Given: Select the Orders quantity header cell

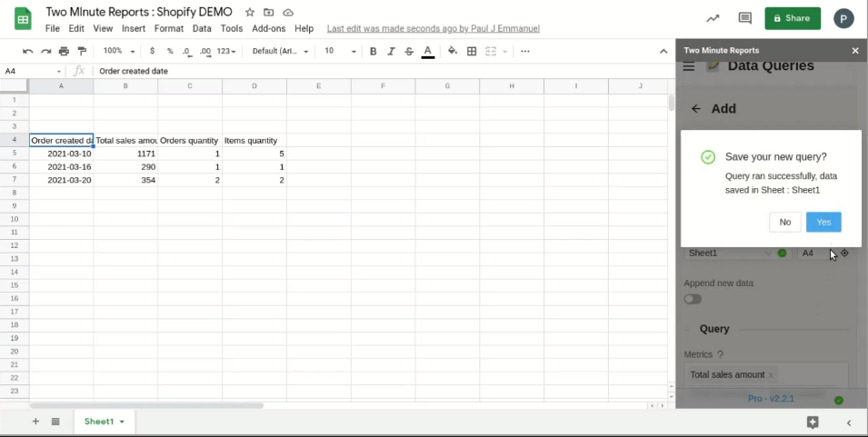Looking at the screenshot, I should [x=190, y=140].
